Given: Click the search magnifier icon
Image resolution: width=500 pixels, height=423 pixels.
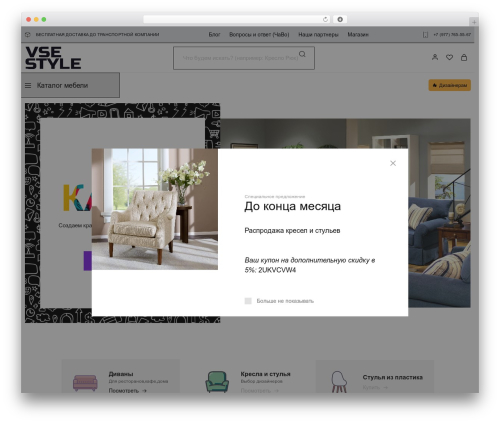Looking at the screenshot, I should click(302, 54).
